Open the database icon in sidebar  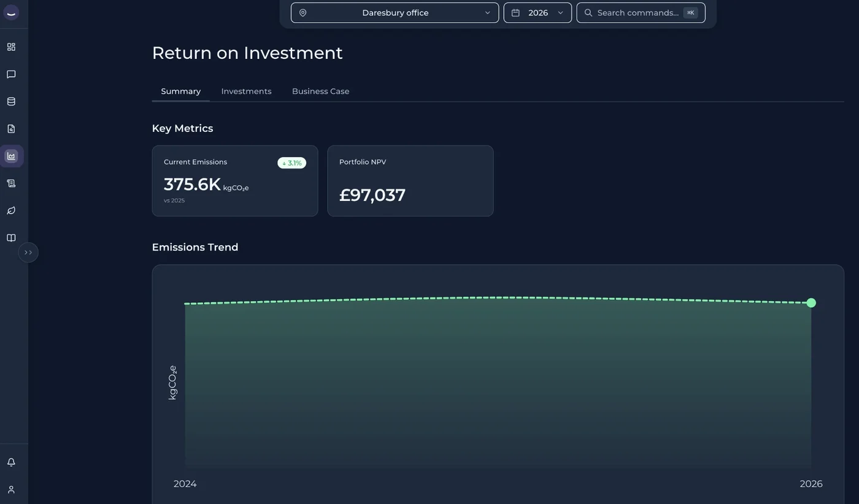point(11,102)
